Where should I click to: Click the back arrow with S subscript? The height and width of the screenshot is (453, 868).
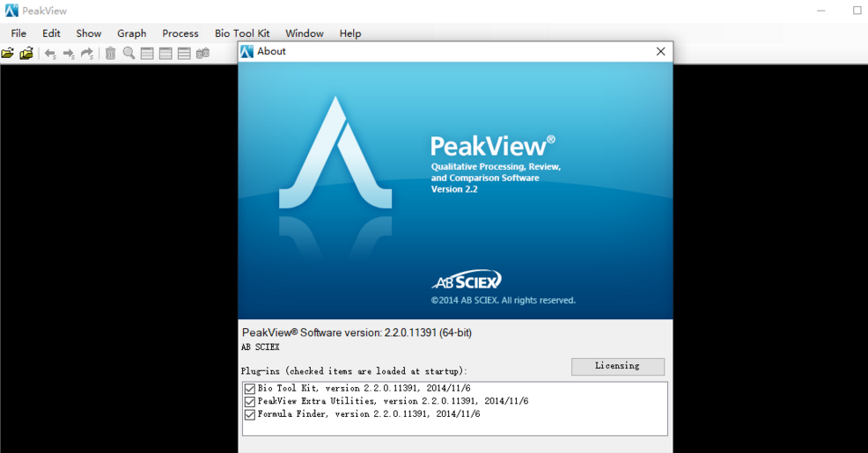pyautogui.click(x=50, y=54)
